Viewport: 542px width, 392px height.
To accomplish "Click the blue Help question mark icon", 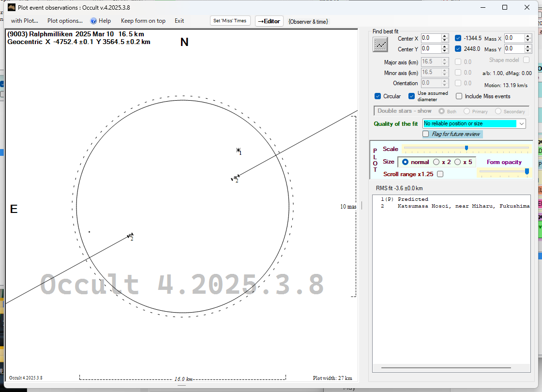I will click(x=93, y=21).
